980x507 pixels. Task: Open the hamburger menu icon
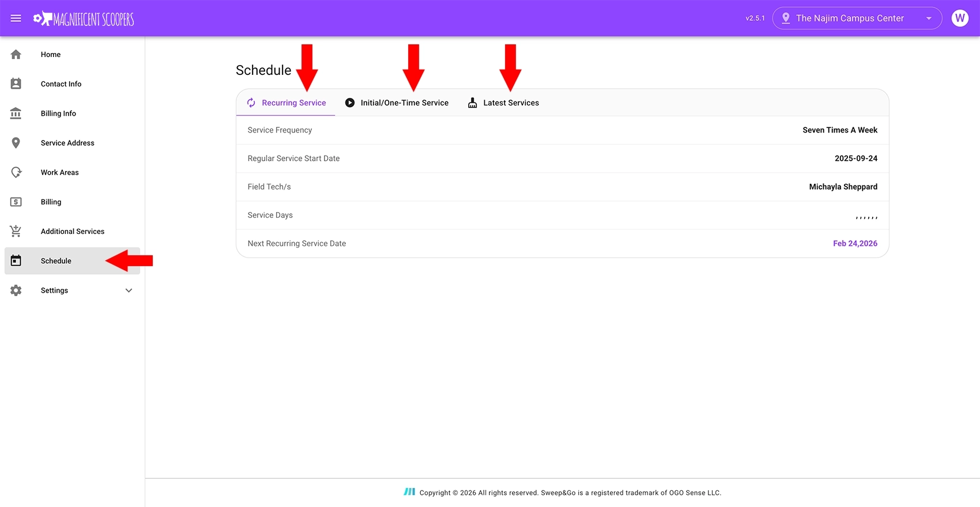point(16,18)
